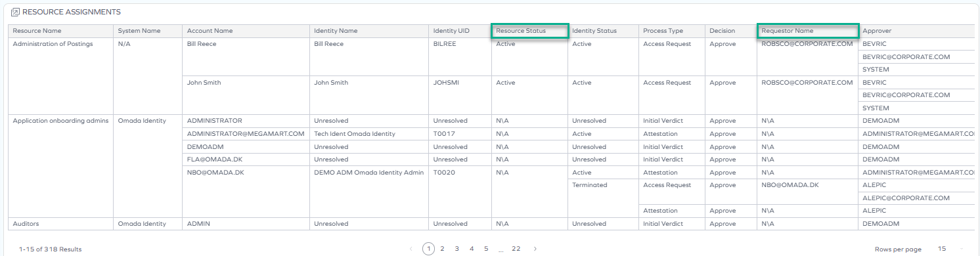Jump to last page 22
Image resolution: width=980 pixels, height=256 pixels.
(x=516, y=249)
